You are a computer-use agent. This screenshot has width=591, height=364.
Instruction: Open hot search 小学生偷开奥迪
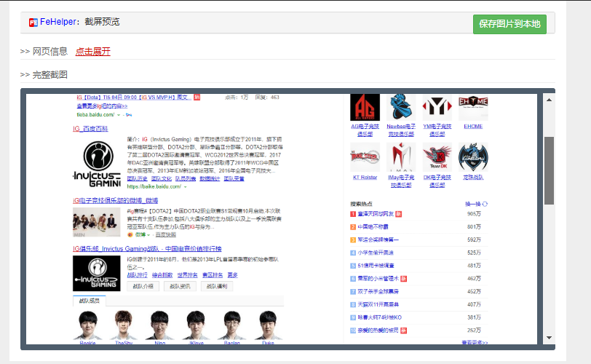pyautogui.click(x=376, y=253)
